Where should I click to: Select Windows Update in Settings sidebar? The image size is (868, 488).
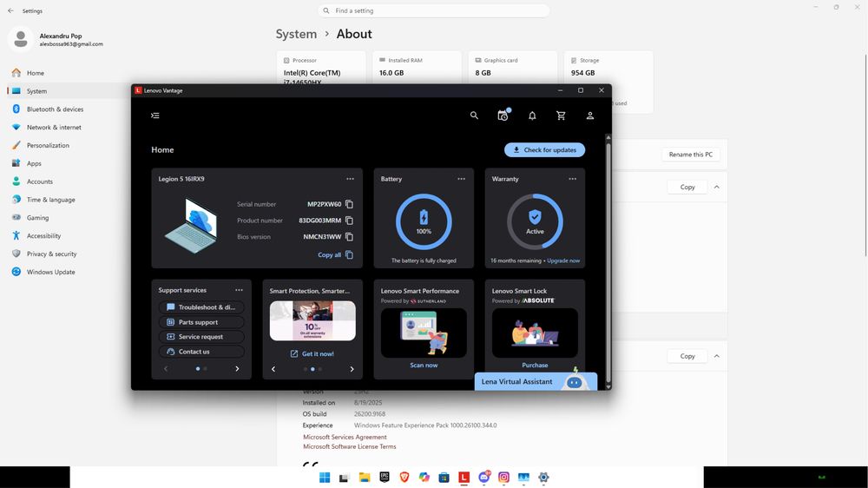[x=50, y=272]
